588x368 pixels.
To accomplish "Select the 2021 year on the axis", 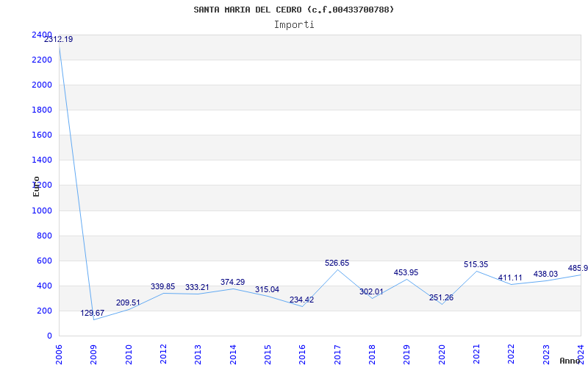I will point(476,351).
